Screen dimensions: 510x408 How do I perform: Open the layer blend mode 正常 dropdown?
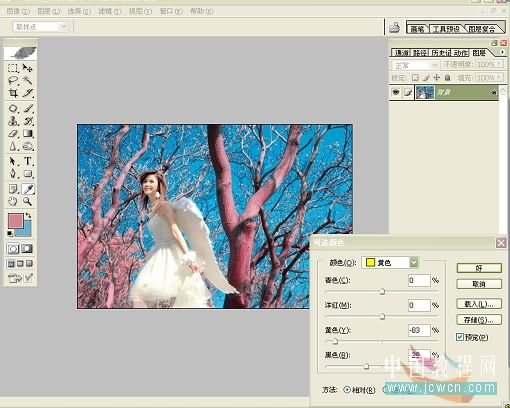coord(415,65)
